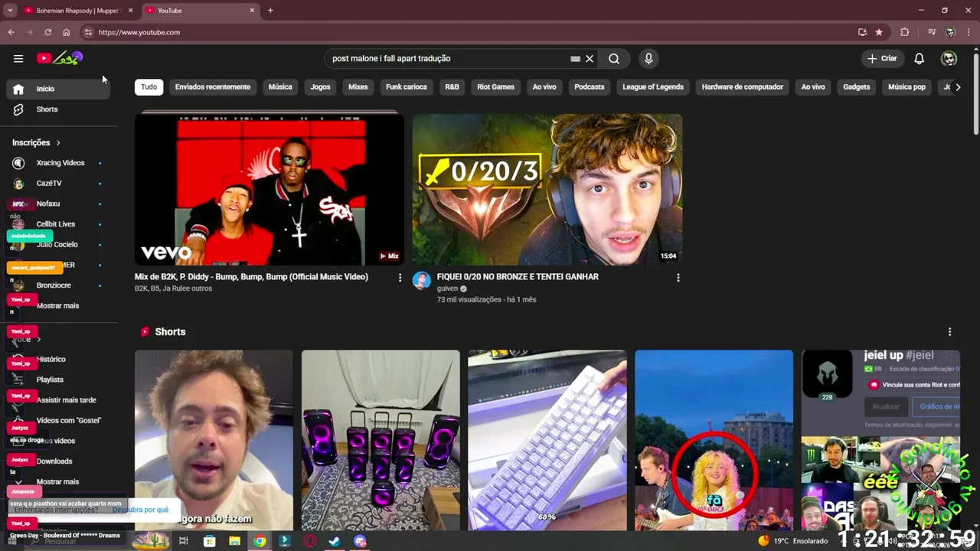Select the R&B chip

452,86
